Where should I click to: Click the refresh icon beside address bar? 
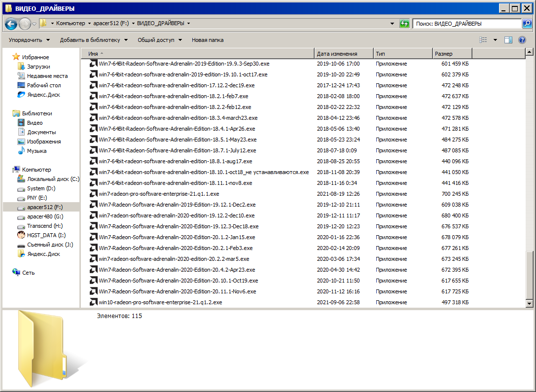[404, 24]
